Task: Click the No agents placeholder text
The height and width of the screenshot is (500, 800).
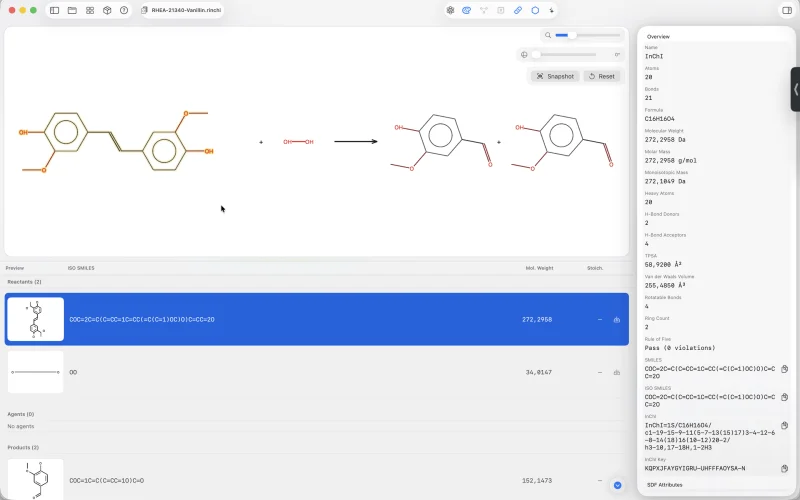Action: [x=21, y=426]
